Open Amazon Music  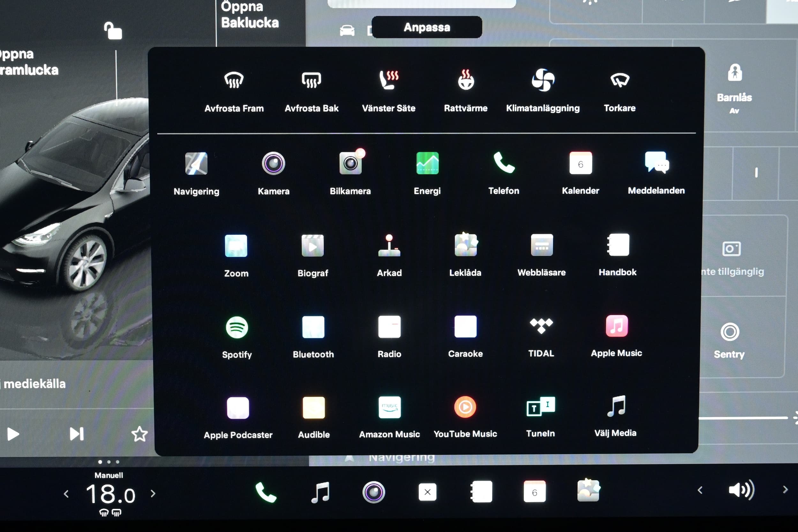[389, 417]
